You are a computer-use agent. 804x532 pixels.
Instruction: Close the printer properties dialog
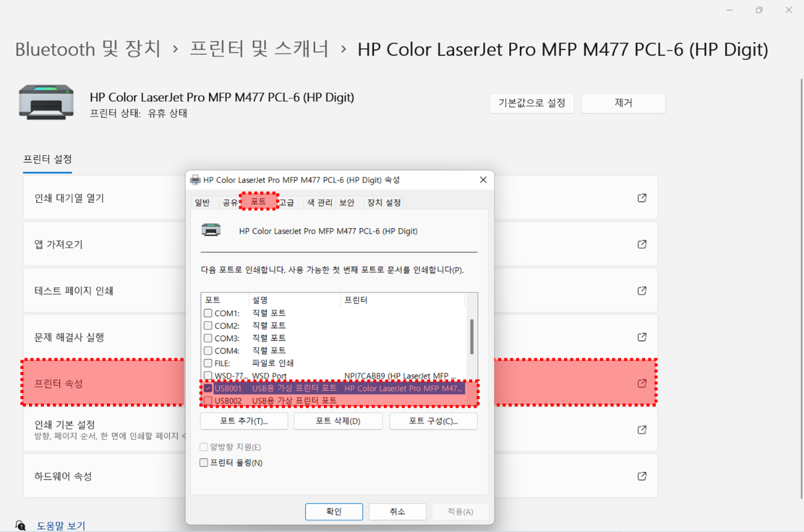pyautogui.click(x=483, y=180)
